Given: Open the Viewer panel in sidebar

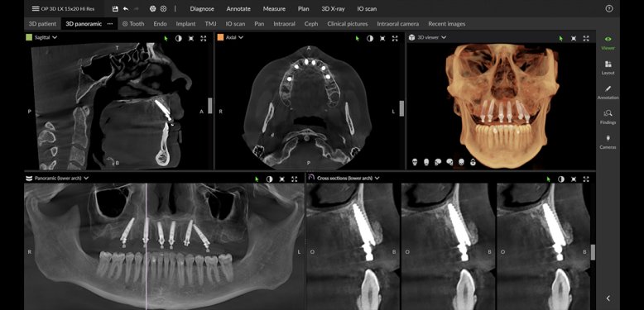Looking at the screenshot, I should (608, 43).
